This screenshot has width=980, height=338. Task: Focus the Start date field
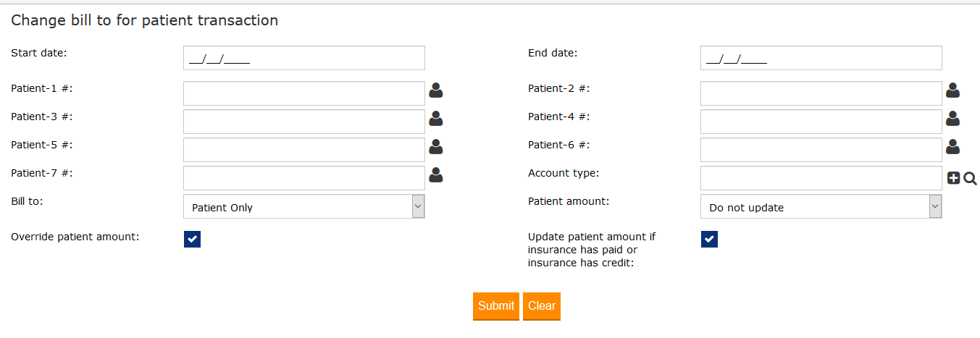point(303,59)
